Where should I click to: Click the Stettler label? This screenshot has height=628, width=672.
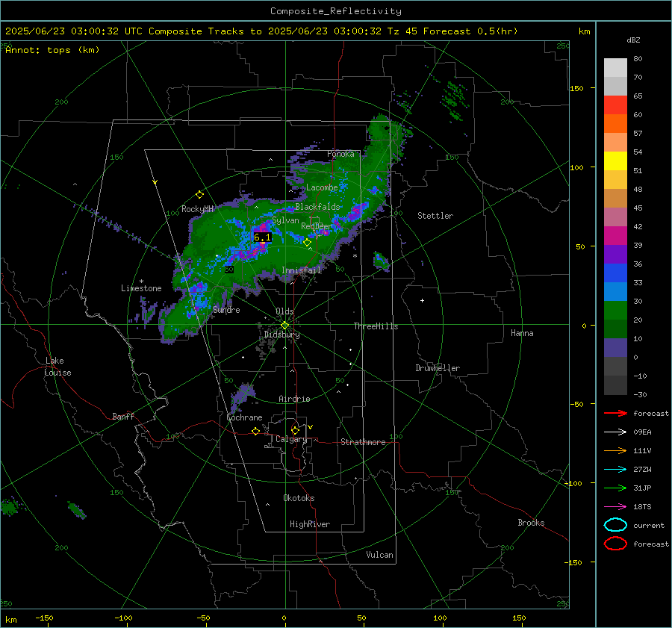(x=435, y=216)
